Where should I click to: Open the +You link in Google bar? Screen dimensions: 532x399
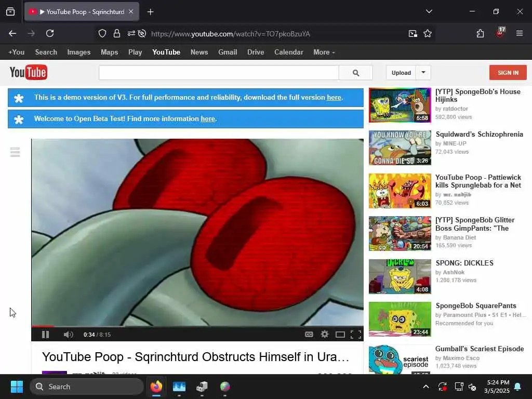coord(16,52)
